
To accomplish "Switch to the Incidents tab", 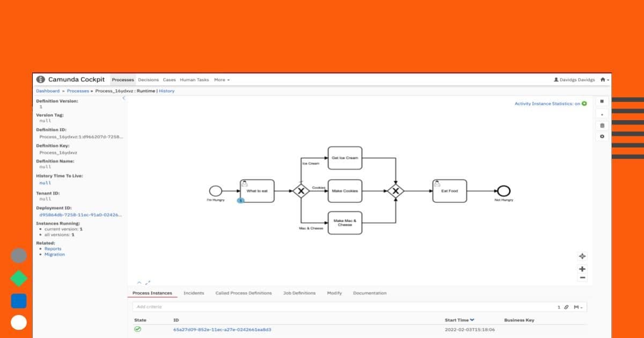I will coord(194,293).
